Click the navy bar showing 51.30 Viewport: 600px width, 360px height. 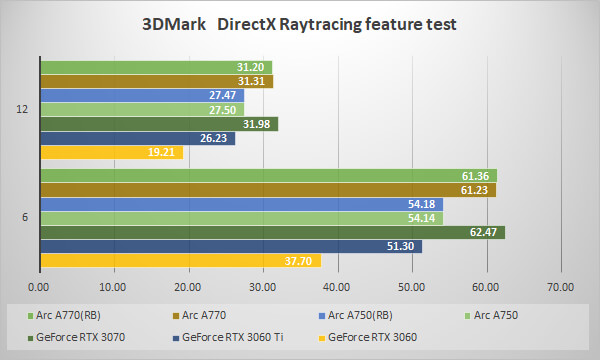point(231,246)
